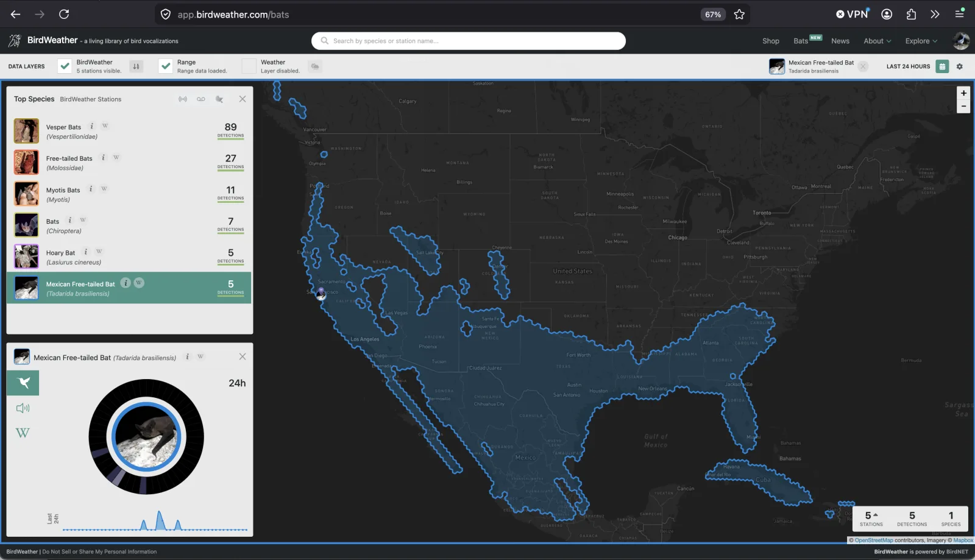Open the Do Not Sell or Share link
The height and width of the screenshot is (560, 975).
99,551
